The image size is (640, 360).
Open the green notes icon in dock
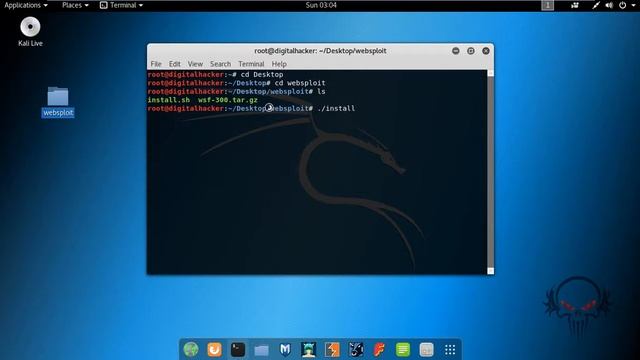coord(403,349)
